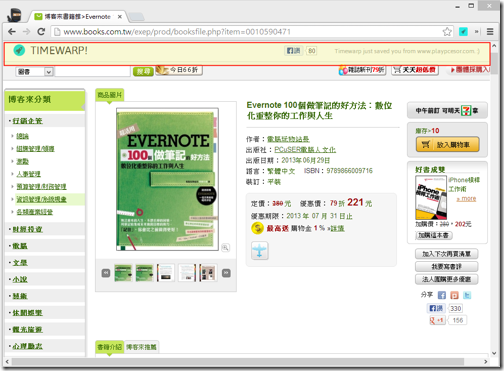Viewport: 504px width, 371px height.
Task: Open the highlighted 資訊管理 subcategory link
Action: [41, 199]
